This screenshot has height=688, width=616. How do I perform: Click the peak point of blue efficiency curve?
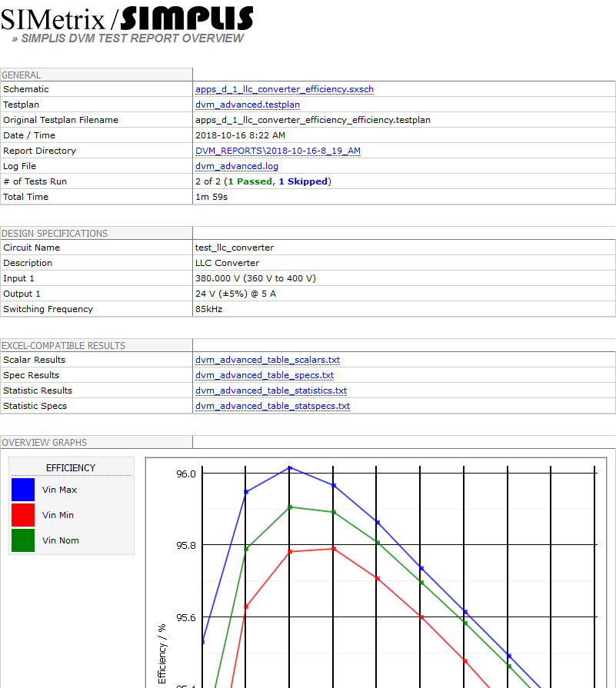pos(290,467)
